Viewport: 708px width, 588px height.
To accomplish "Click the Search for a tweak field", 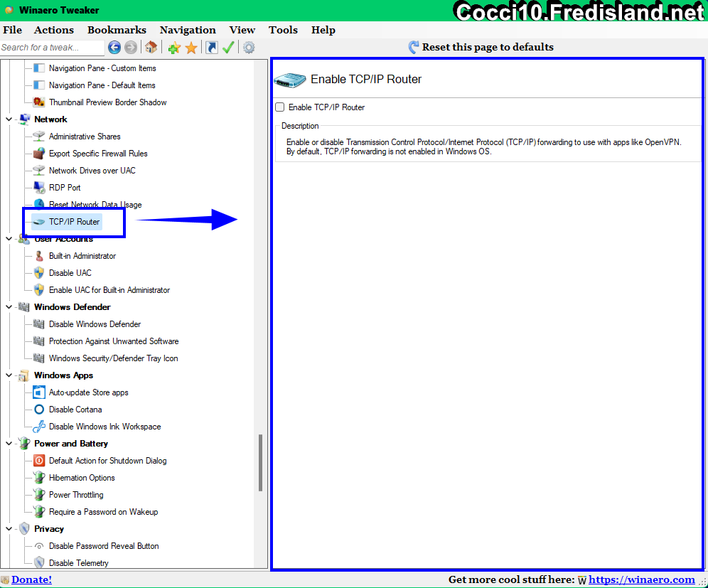I will point(52,48).
